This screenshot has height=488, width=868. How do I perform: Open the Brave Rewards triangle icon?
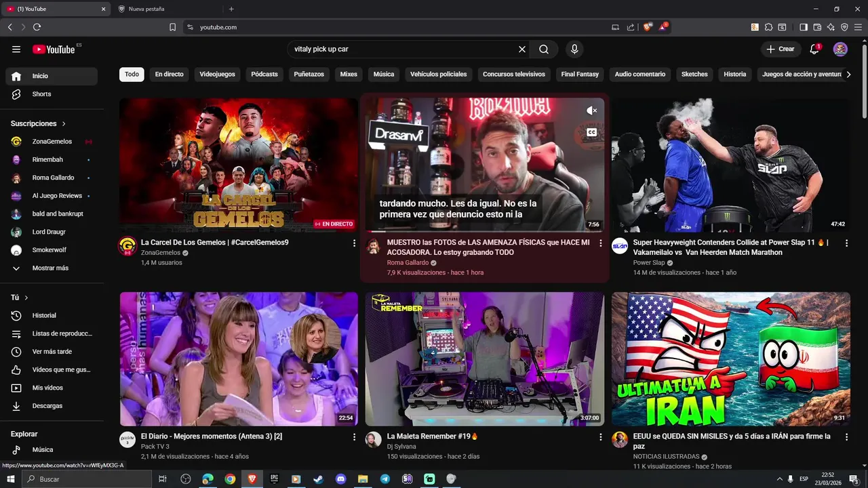coord(663,27)
